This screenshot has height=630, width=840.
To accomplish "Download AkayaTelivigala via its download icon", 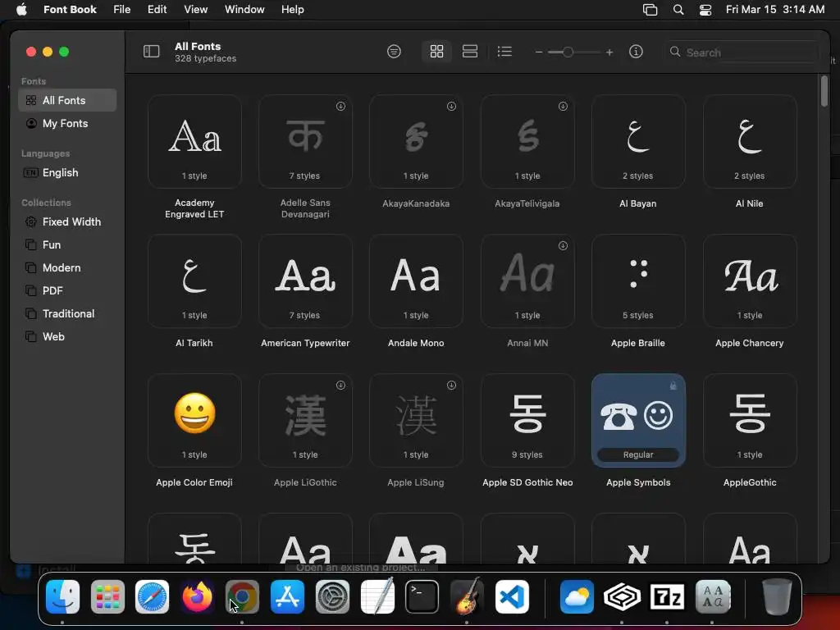I will point(563,106).
